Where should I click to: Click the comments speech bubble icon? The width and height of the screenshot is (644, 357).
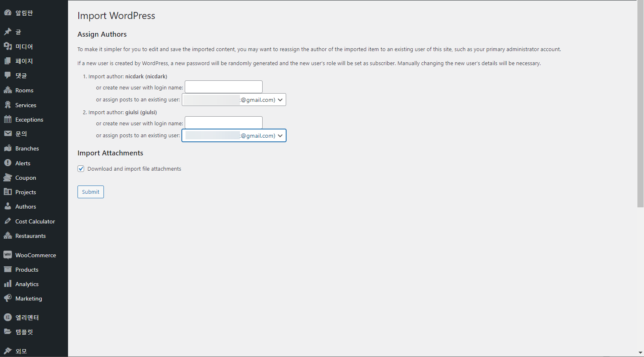point(7,75)
